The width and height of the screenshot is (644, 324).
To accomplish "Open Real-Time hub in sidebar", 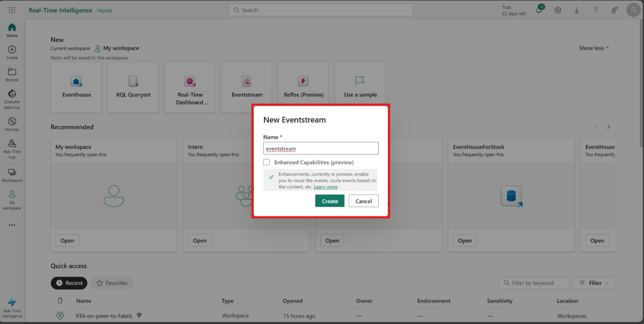I will 12,149.
